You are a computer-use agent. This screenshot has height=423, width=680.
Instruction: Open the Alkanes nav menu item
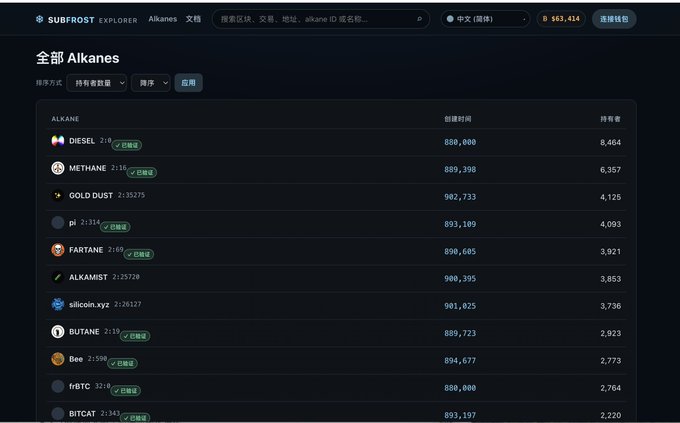pos(163,19)
